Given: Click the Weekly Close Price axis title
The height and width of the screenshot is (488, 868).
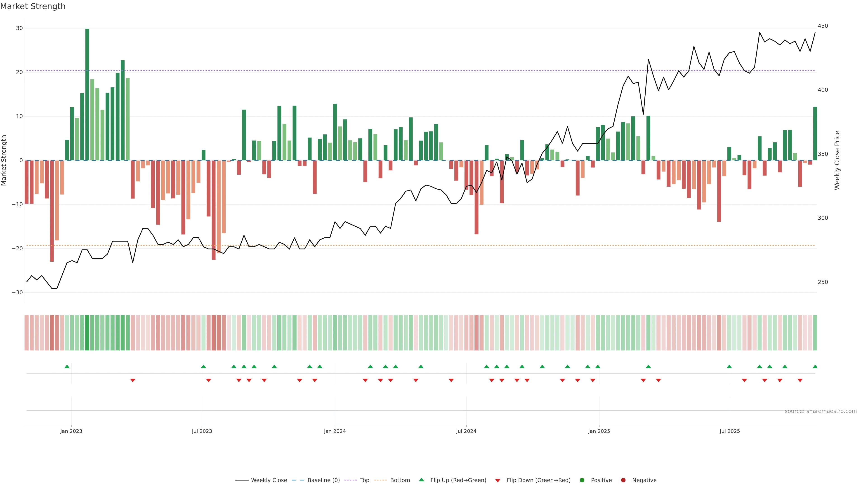Looking at the screenshot, I should click(837, 160).
